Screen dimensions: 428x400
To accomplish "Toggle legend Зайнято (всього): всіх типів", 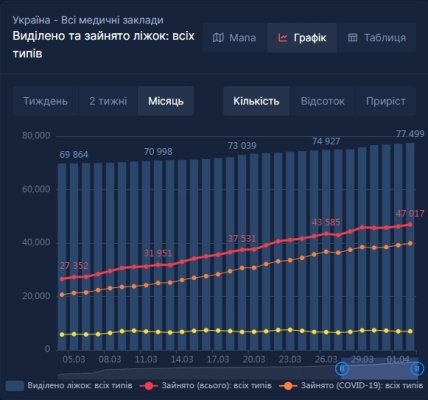I will [206, 386].
